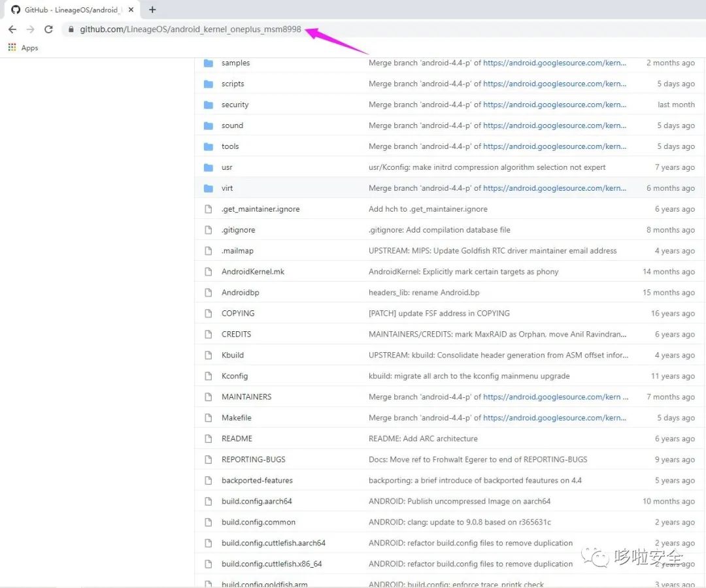Open the Android.bp file
The width and height of the screenshot is (706, 588).
[241, 293]
